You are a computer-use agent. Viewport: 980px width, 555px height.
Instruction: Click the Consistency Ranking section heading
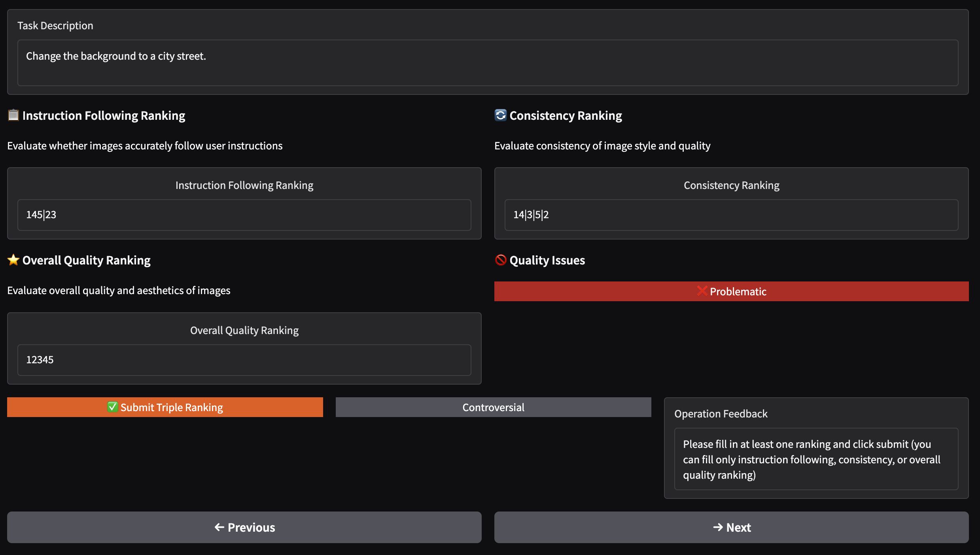point(565,115)
